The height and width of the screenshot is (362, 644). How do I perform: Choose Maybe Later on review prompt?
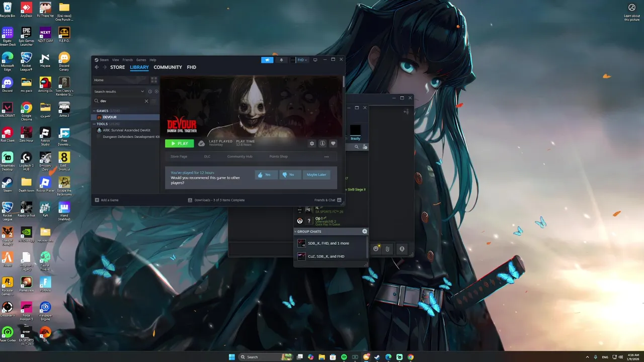316,174
